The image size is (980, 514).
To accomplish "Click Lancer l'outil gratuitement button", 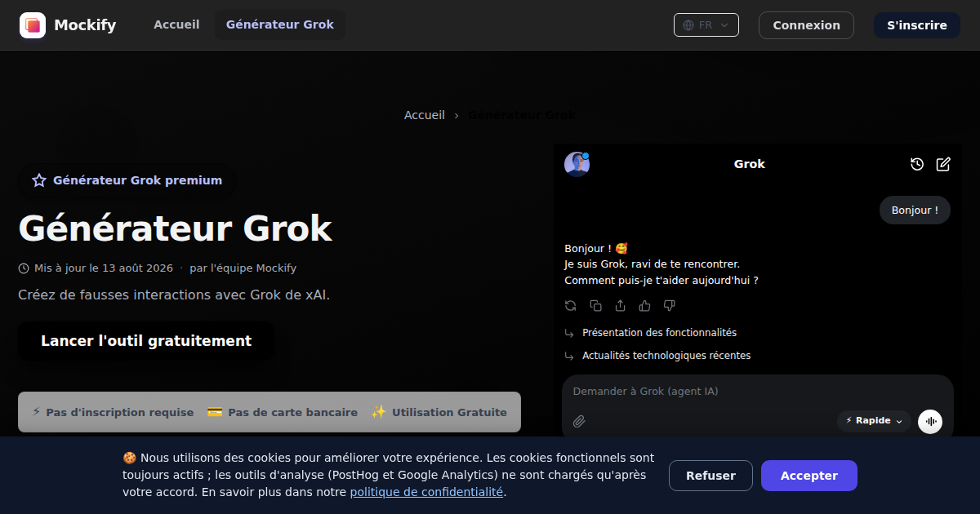I will pos(146,341).
